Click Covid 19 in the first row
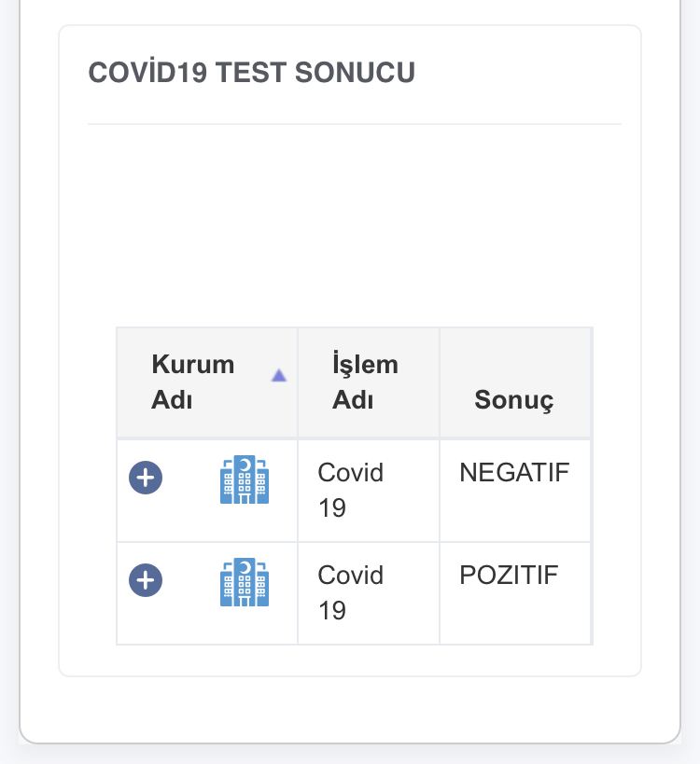 click(x=351, y=490)
